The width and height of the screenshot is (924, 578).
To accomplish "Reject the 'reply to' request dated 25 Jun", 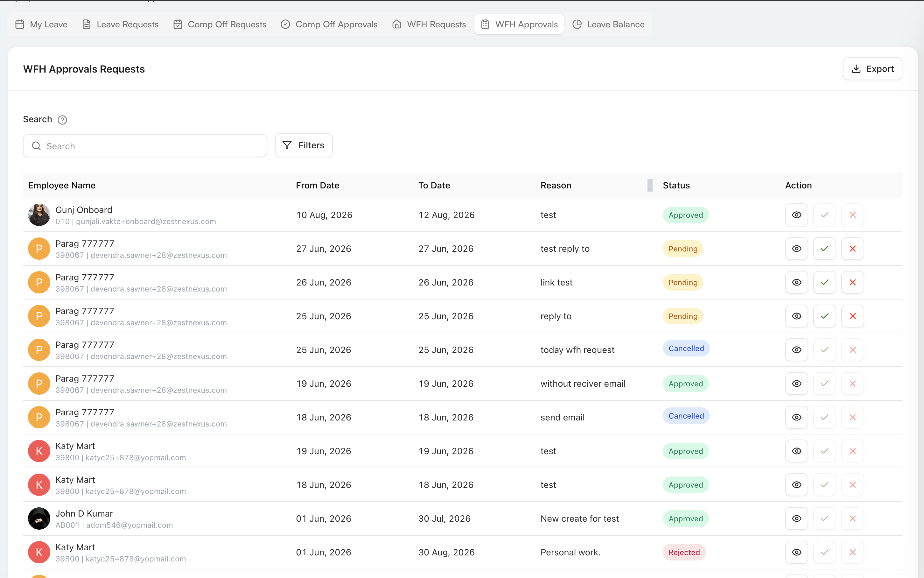I will (x=852, y=316).
